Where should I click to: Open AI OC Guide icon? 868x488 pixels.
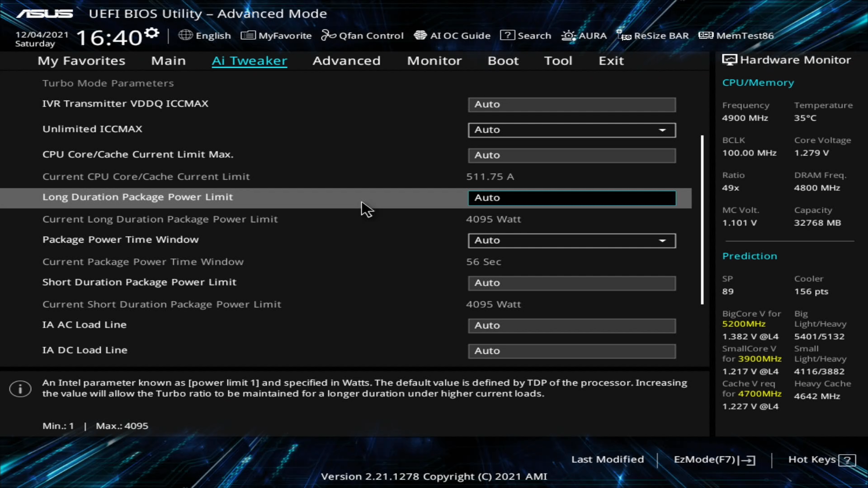coord(420,35)
